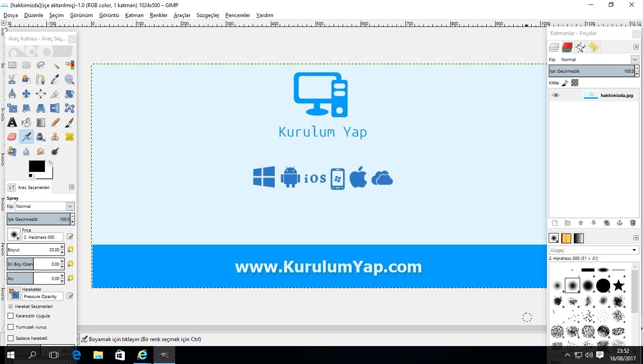Select the Blend gradient tool
The image size is (643, 364).
[41, 123]
